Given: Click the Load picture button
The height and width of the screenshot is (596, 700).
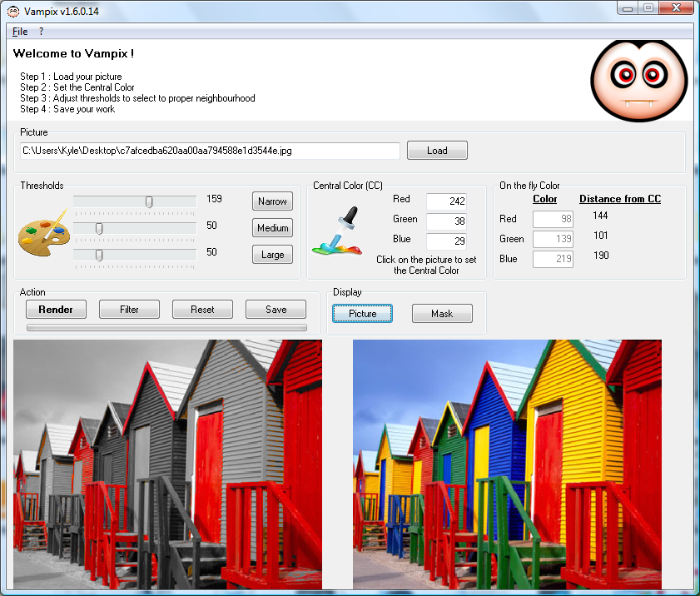Looking at the screenshot, I should coord(437,151).
